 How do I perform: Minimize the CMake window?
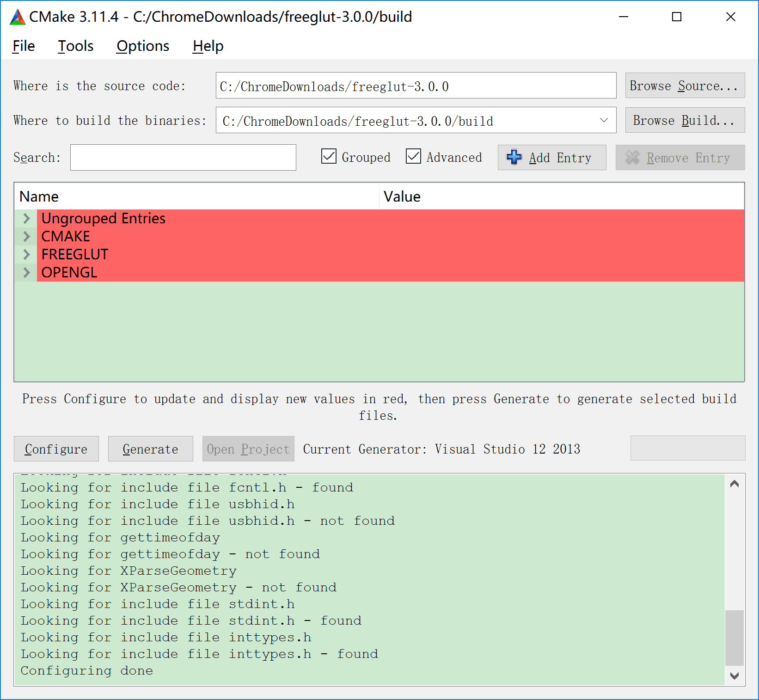point(624,17)
